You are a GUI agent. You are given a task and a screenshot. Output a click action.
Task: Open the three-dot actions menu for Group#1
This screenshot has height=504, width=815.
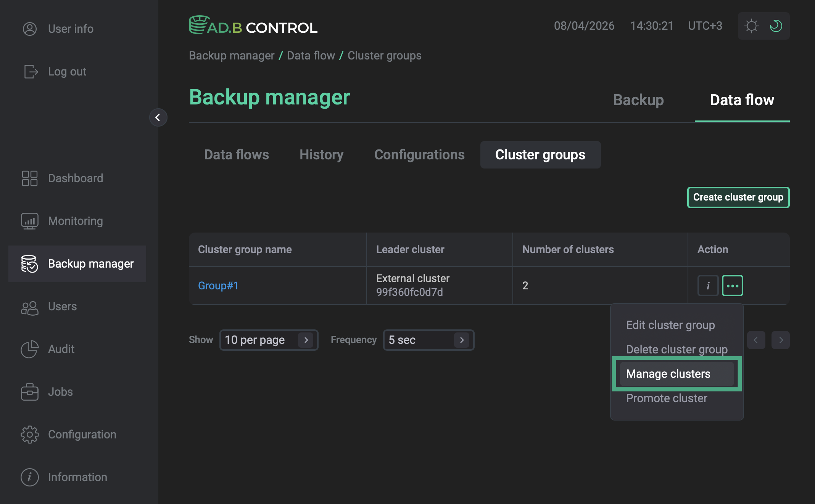point(732,286)
